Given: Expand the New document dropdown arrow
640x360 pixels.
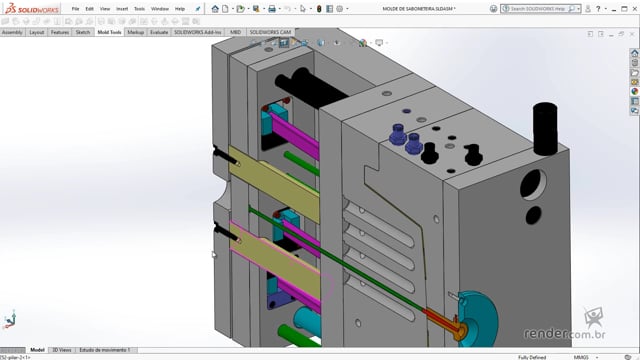Looking at the screenshot, I should click(233, 9).
